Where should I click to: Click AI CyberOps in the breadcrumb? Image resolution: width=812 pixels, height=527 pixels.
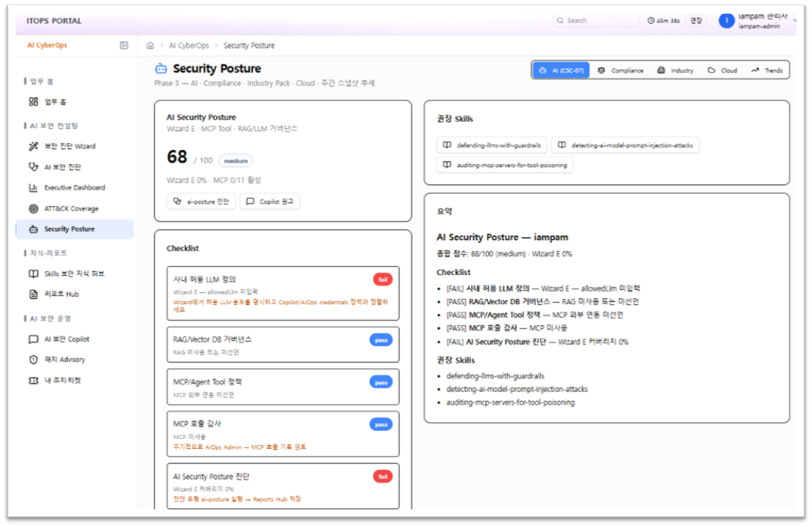189,45
